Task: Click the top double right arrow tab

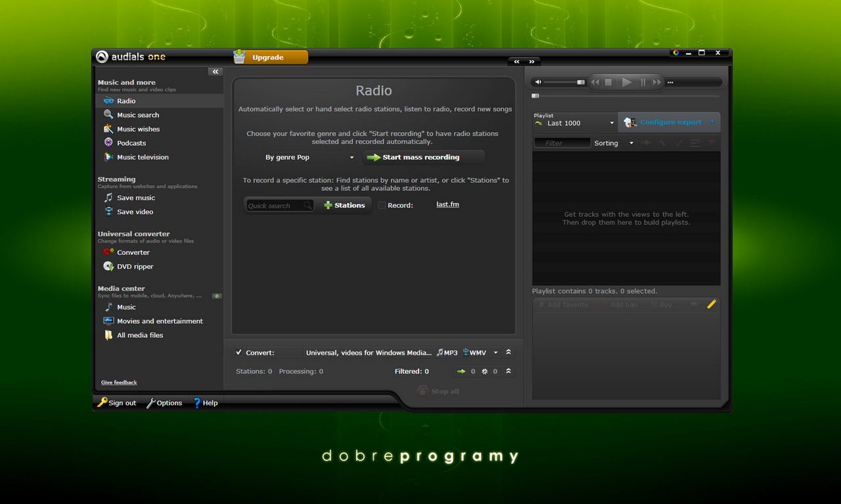Action: coord(532,62)
